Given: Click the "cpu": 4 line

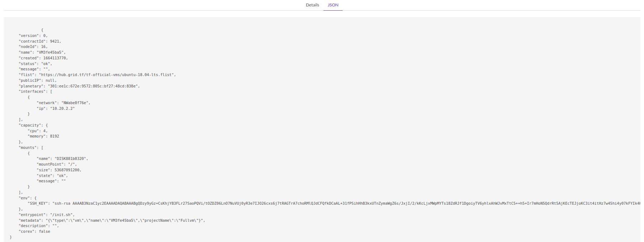Looking at the screenshot, I should pyautogui.click(x=37, y=131).
